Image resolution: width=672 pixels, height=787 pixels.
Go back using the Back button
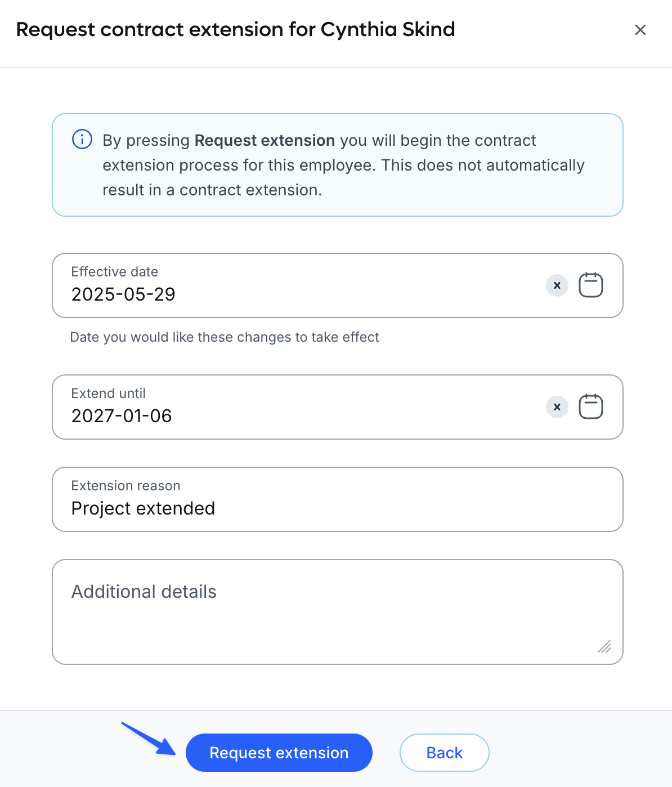445,753
